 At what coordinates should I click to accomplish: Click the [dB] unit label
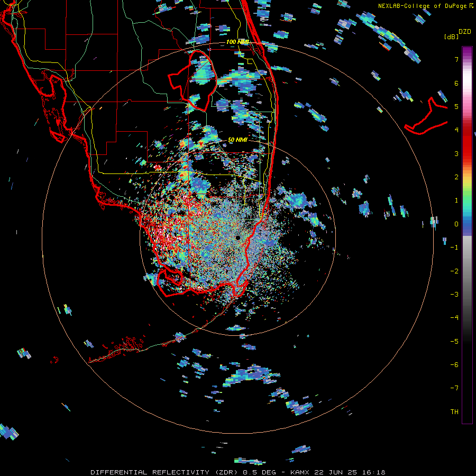click(451, 36)
